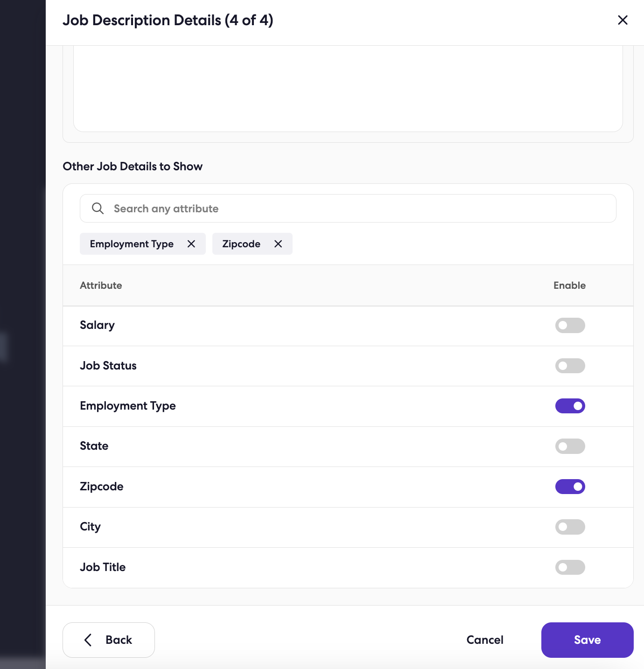Screen dimensions: 644x669
Task: Click the search magnifier icon
Action: tap(98, 209)
